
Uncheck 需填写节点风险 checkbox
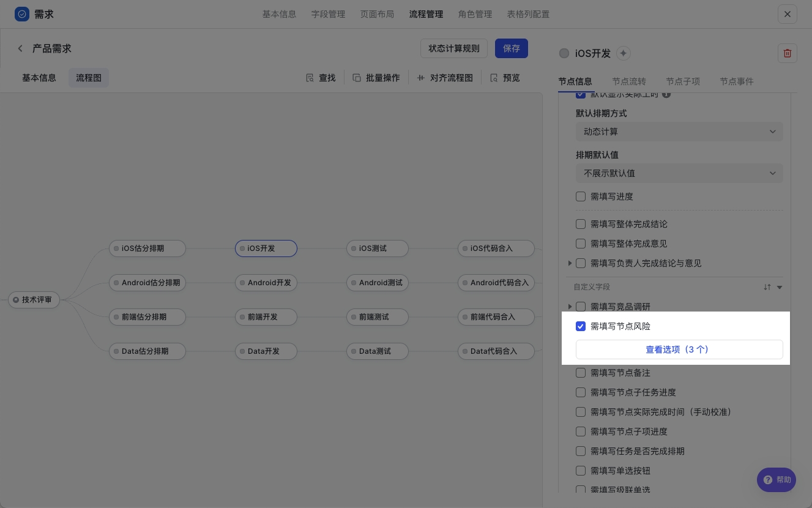(581, 326)
